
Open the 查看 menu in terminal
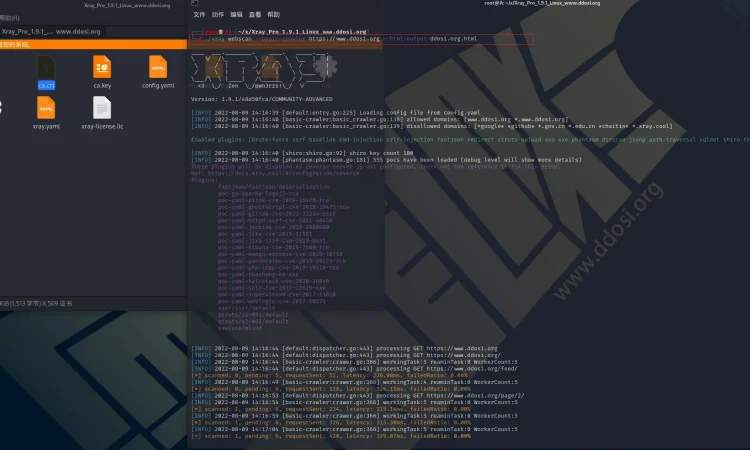[x=255, y=15]
